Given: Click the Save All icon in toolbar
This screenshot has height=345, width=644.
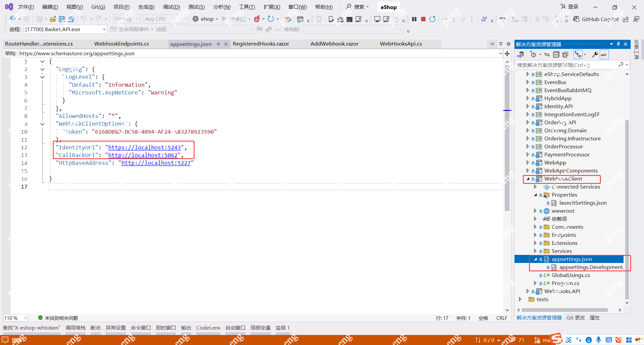Looking at the screenshot, I should [x=71, y=19].
